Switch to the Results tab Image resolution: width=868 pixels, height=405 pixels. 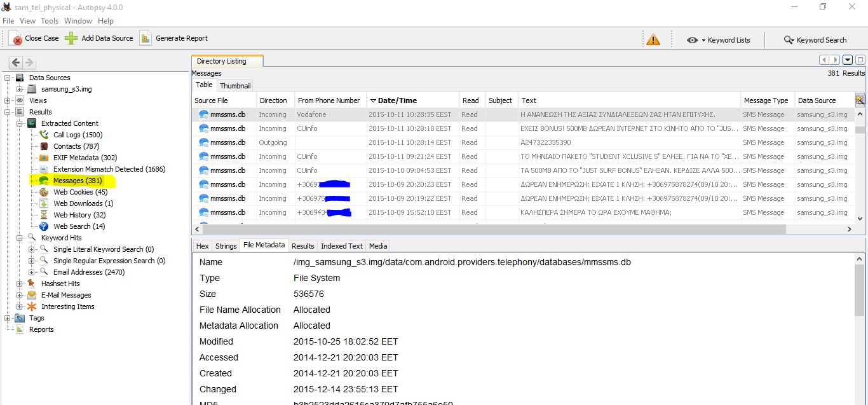pos(303,246)
